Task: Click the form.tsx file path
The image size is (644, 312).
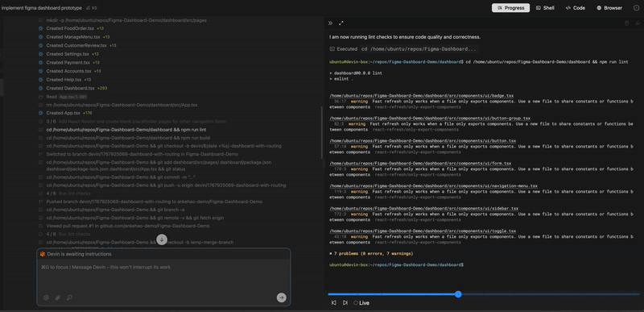Action: click(x=420, y=164)
